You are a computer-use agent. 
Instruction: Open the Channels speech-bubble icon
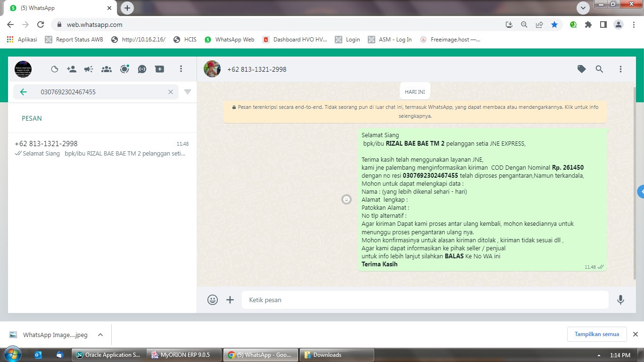[x=142, y=69]
